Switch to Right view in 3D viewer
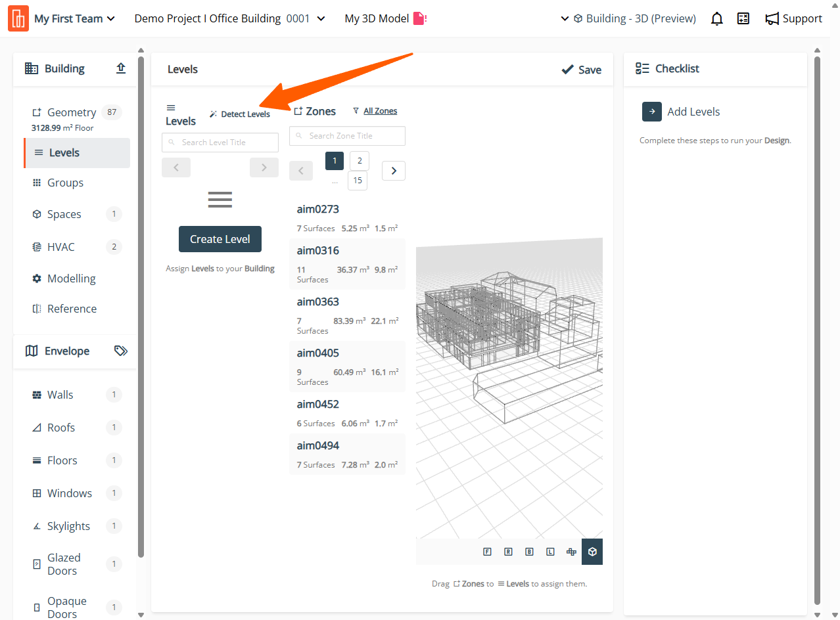Screen dimensions: 840x620 coord(508,552)
